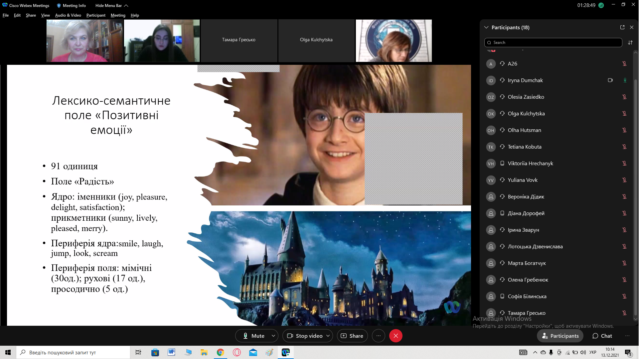Toggle the Stop video button
Screen dimensions: 644x359
[x=304, y=336]
